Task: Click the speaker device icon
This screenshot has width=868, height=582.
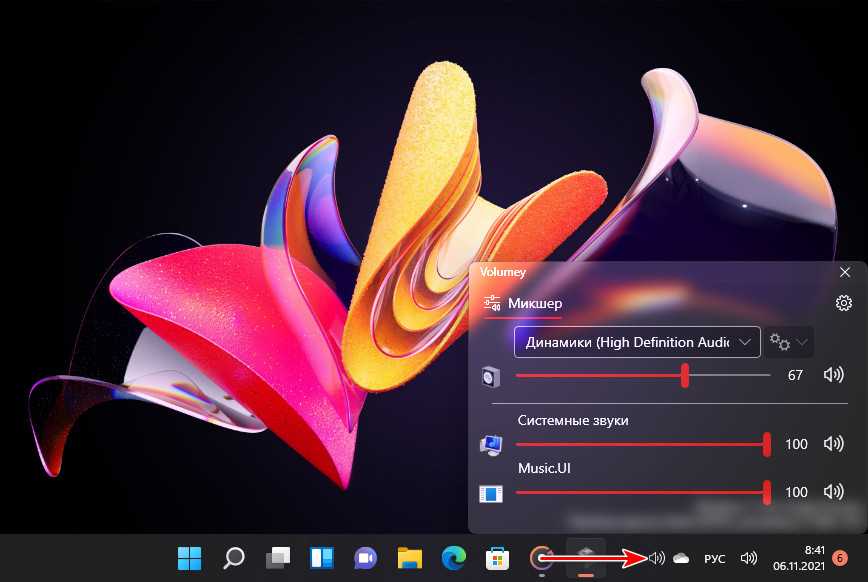Action: (490, 377)
